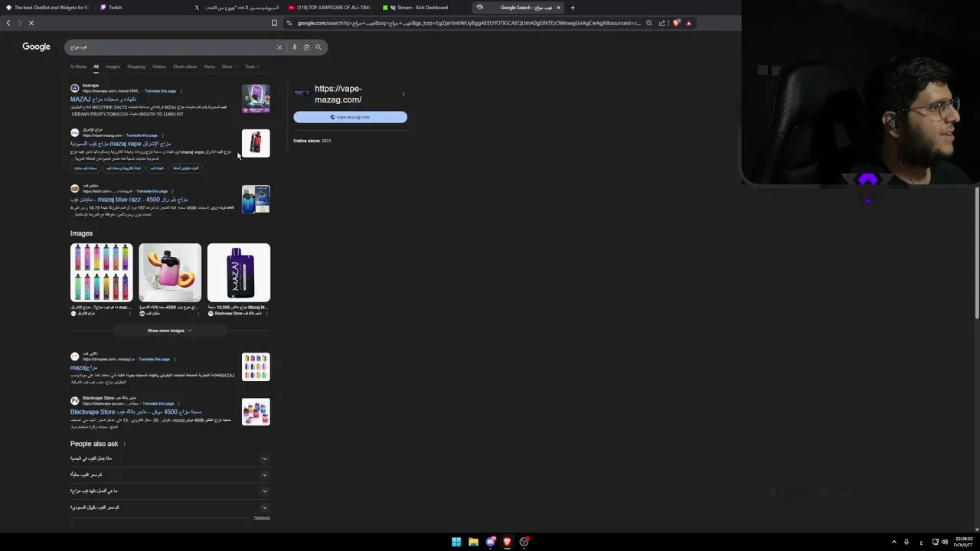Open Discord from taskbar
980x551 pixels.
pyautogui.click(x=490, y=542)
